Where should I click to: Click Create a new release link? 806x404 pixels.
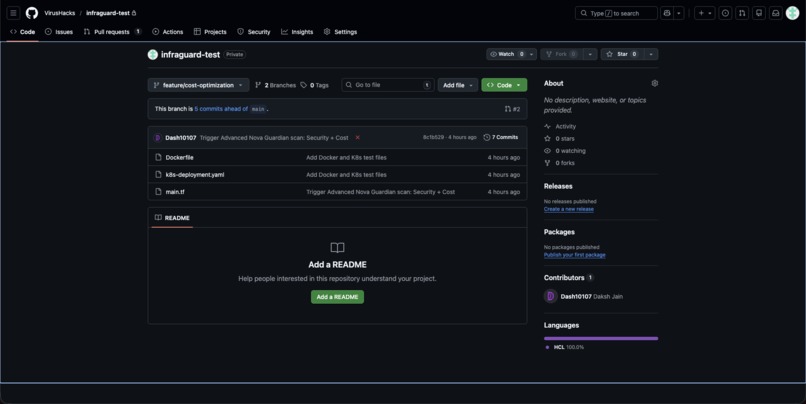(x=569, y=209)
